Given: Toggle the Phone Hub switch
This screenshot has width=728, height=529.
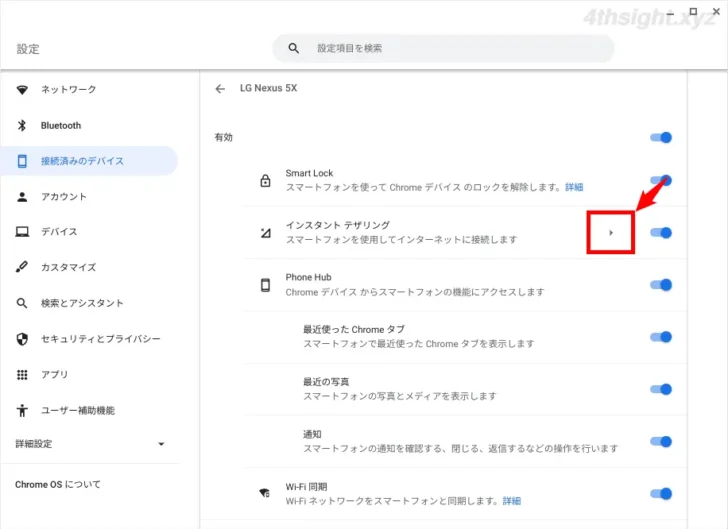Looking at the screenshot, I should pyautogui.click(x=661, y=285).
